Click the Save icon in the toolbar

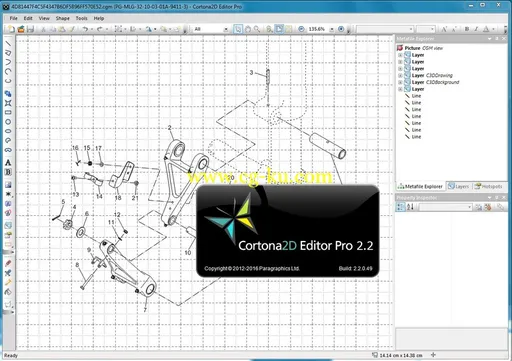(x=30, y=29)
